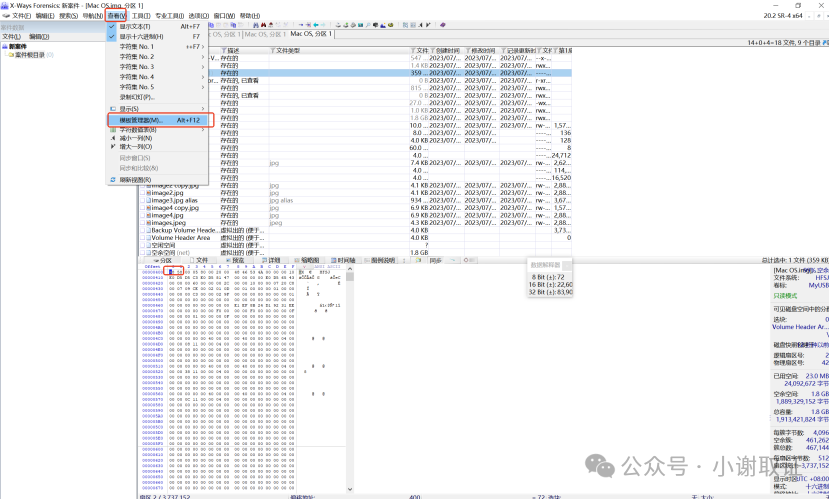Open case panel 文件(L) menu

(12, 36)
